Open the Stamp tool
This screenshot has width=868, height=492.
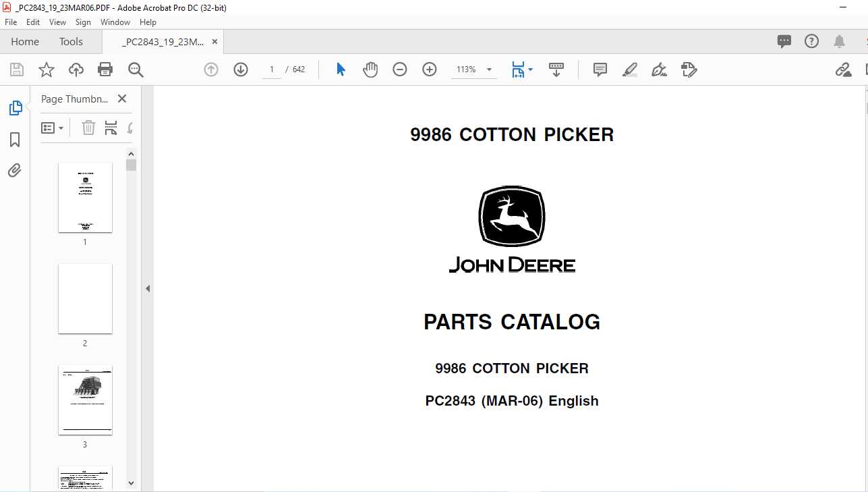click(x=689, y=70)
